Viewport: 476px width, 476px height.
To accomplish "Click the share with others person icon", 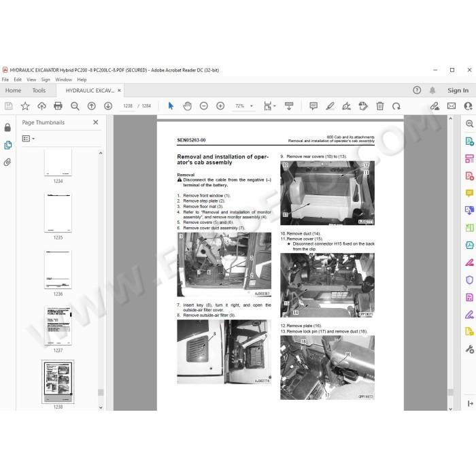I will click(x=468, y=106).
